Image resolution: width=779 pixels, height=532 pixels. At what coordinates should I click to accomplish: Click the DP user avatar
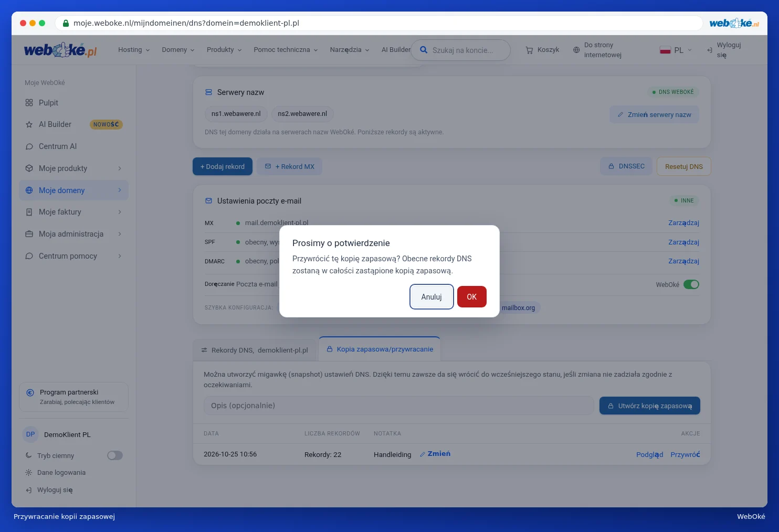(x=30, y=434)
